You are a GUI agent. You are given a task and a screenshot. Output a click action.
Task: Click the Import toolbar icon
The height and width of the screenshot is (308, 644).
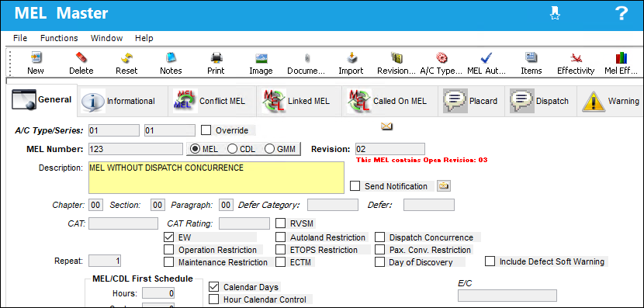[351, 57]
